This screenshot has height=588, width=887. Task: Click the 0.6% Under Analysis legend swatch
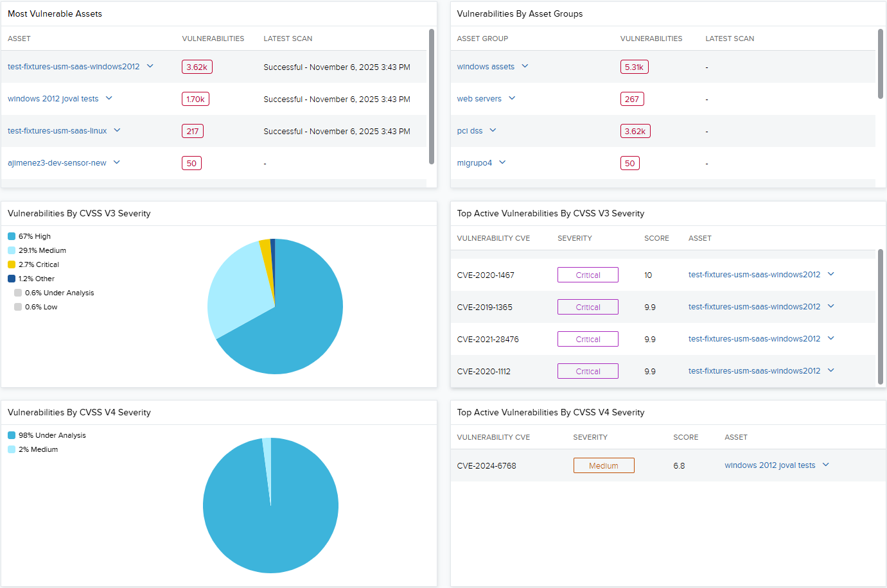18,293
